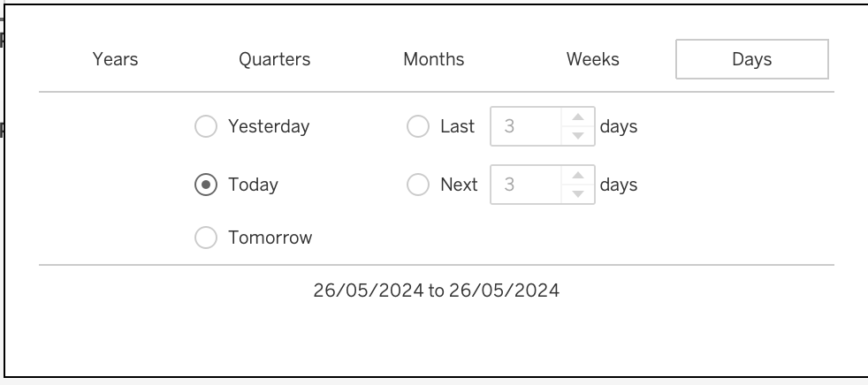868x385 pixels.
Task: Click the Days tab
Action: tap(751, 59)
